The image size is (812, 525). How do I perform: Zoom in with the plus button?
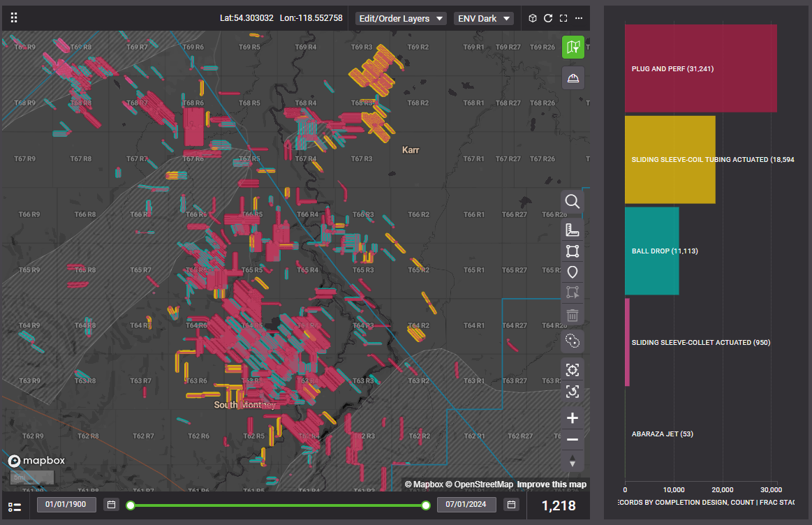[573, 418]
